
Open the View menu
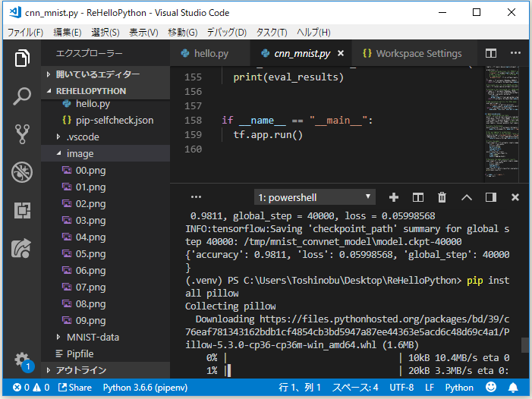143,32
